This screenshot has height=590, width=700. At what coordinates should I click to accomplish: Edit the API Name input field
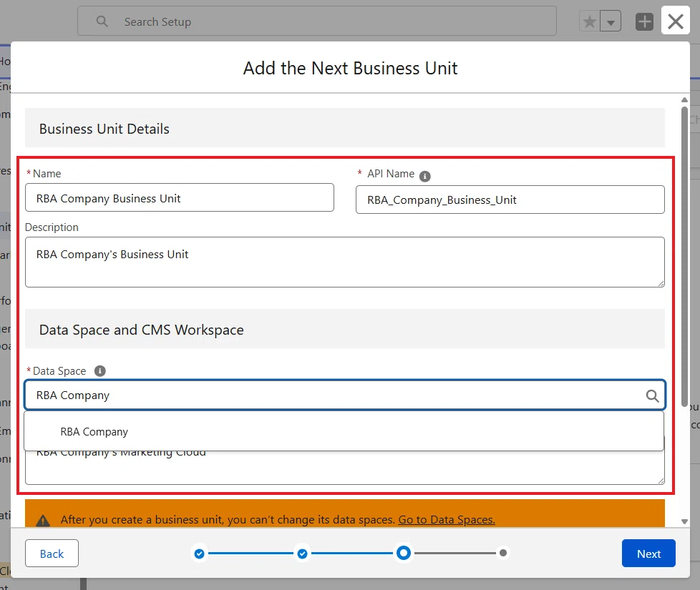coord(510,200)
